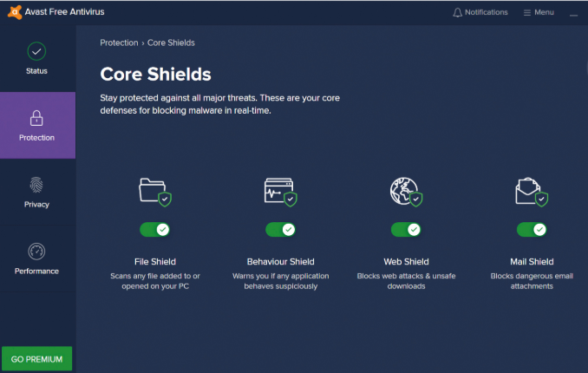This screenshot has width=588, height=373.
Task: Select the Protection padlock icon
Action: pyautogui.click(x=36, y=118)
